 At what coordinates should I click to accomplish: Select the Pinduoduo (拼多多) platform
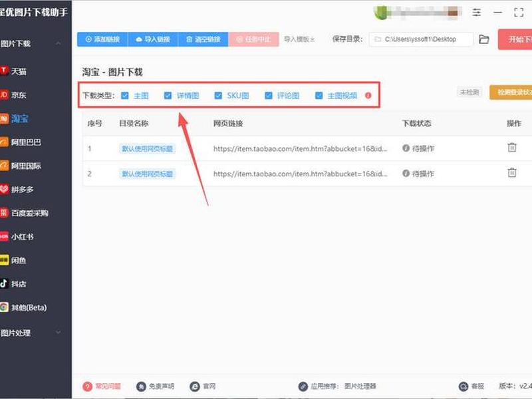point(17,190)
